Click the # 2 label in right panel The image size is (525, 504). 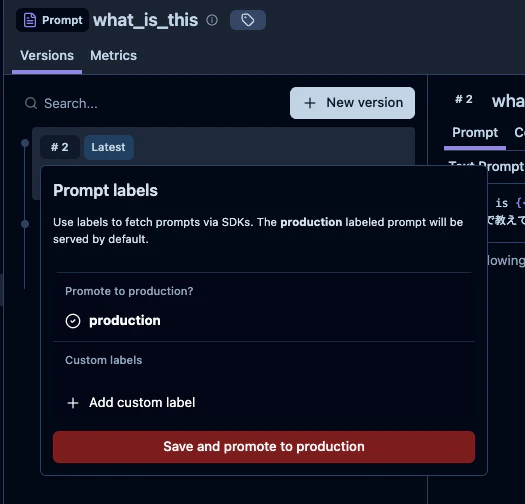click(464, 99)
